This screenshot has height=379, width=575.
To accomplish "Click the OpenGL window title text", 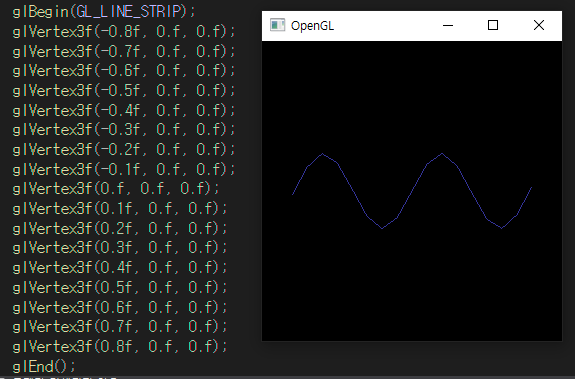I will click(x=312, y=26).
